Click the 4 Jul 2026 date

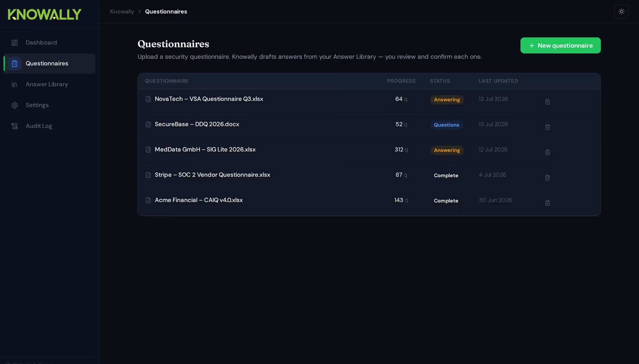[492, 175]
